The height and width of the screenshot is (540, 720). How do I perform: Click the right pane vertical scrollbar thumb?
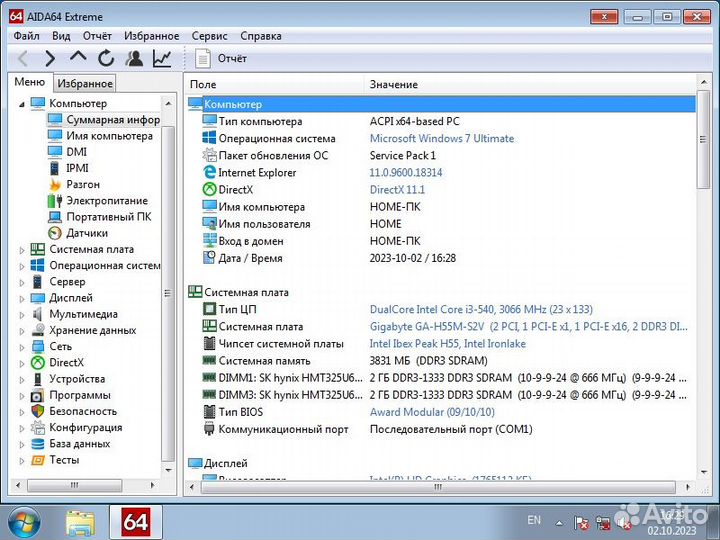pos(703,139)
